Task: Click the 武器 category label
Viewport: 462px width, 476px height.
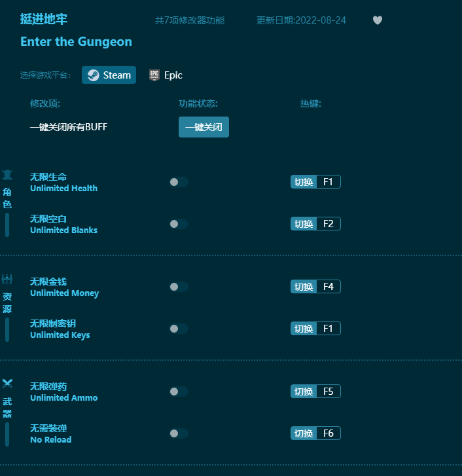Action: tap(7, 407)
